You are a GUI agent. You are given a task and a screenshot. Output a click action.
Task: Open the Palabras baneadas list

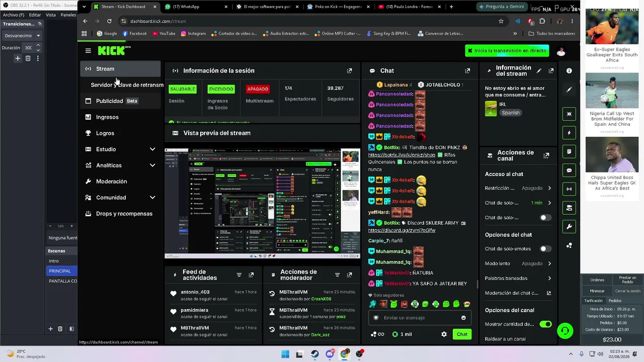(518, 278)
